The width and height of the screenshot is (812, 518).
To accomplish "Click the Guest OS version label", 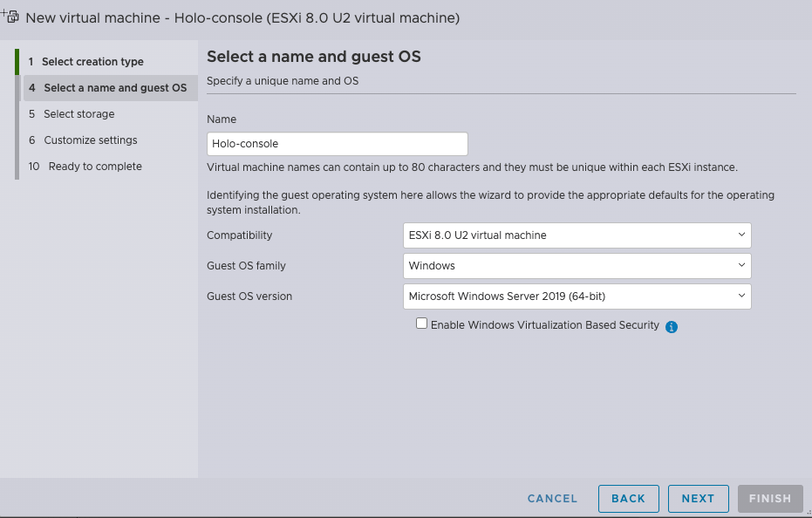I will click(249, 296).
